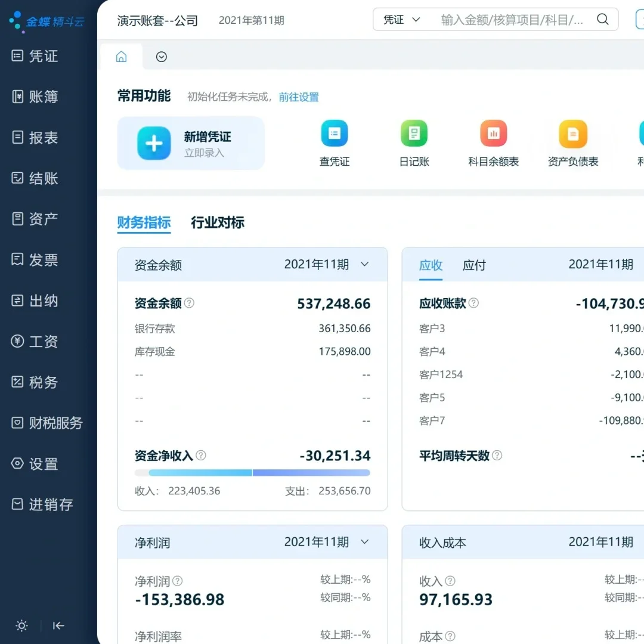The image size is (644, 644).
Task: Toggle dark mode with the bottom-left icon
Action: tap(21, 626)
